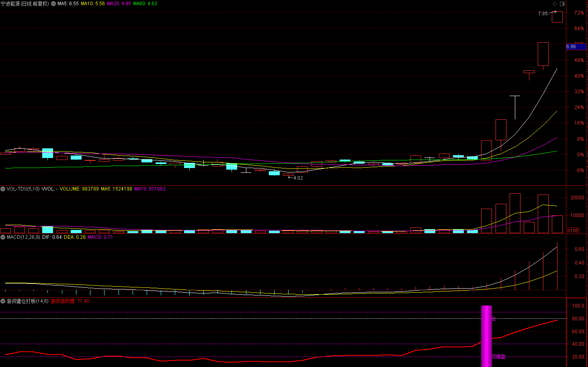Click the X100 volume scale label
Screen dimensions: 588x367
click(572, 231)
